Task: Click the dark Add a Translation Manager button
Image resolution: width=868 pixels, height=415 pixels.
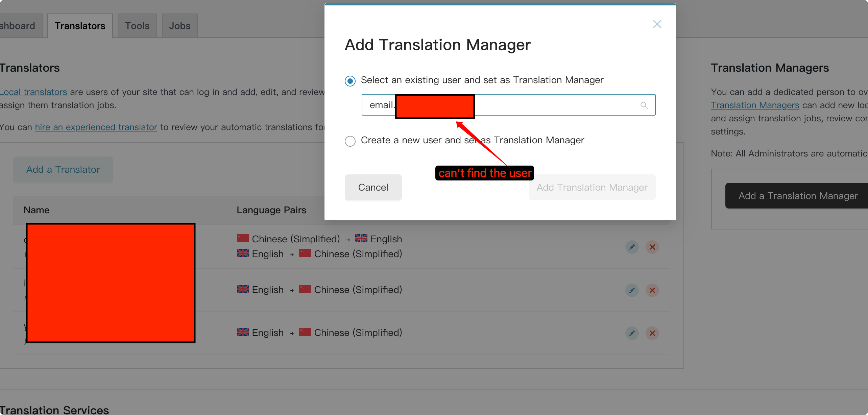Action: click(798, 196)
